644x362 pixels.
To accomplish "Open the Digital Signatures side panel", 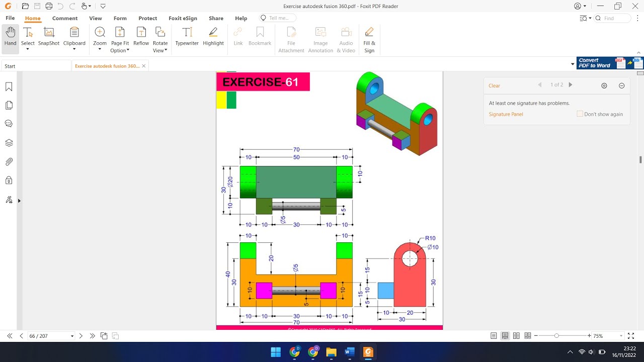I will coord(9,200).
